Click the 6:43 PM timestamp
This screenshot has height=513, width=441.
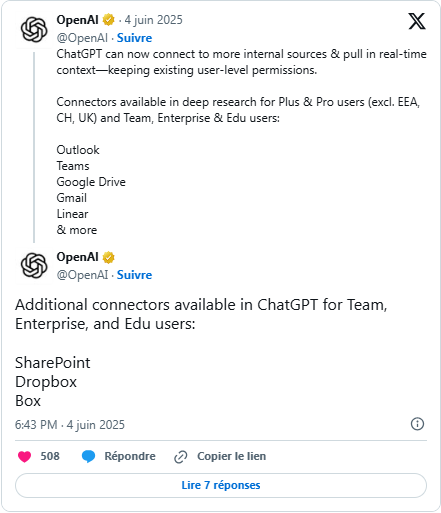(36, 425)
